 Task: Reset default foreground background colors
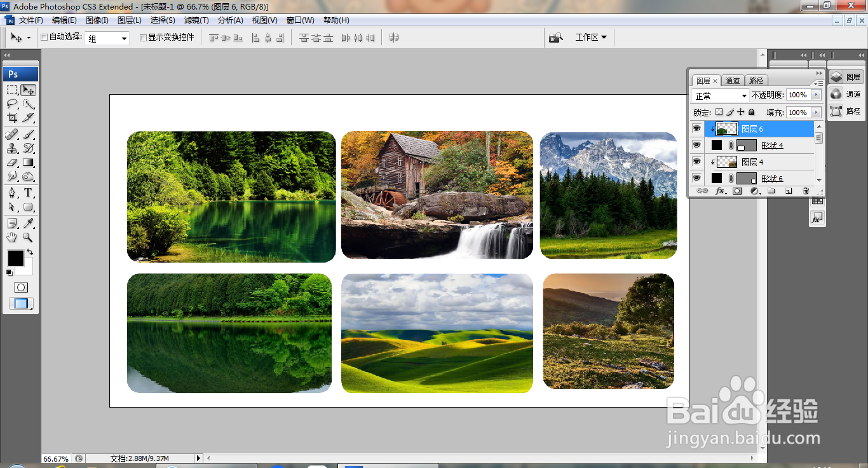[9, 273]
